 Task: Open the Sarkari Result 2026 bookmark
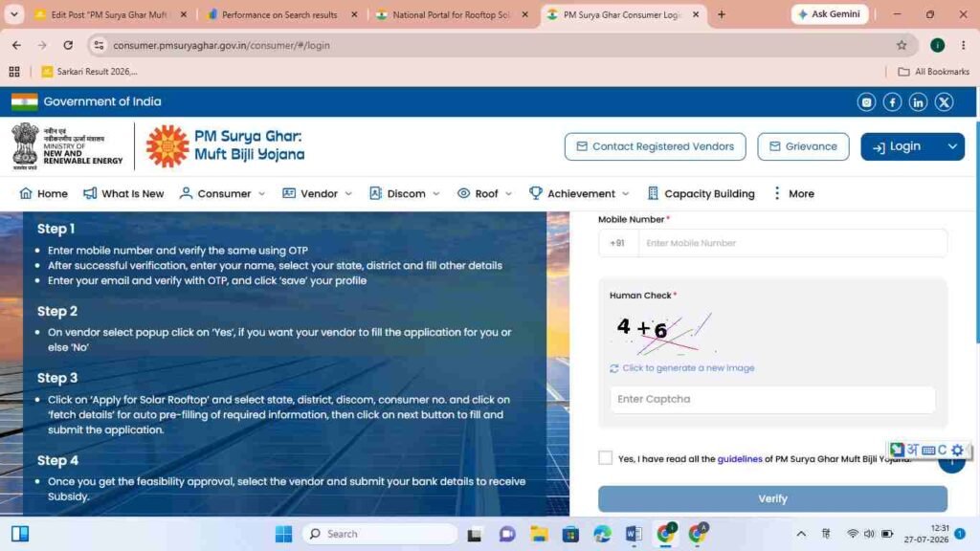pyautogui.click(x=89, y=72)
